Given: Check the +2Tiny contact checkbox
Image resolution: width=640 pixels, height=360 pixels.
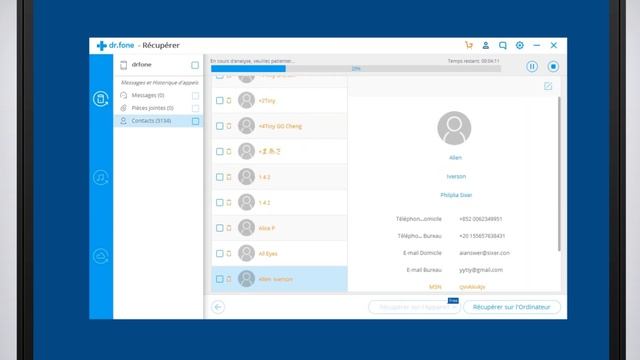Looking at the screenshot, I should (220, 100).
